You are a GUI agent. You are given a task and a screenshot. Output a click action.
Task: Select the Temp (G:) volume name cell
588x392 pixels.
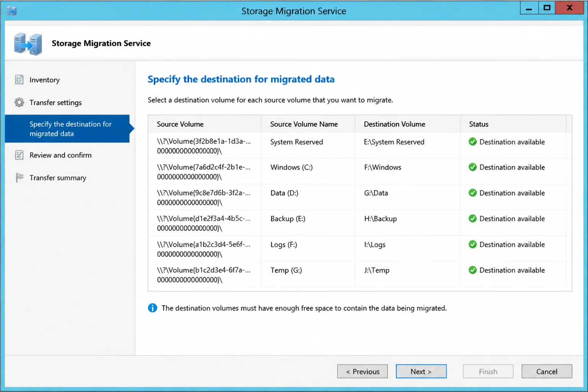tap(308, 274)
